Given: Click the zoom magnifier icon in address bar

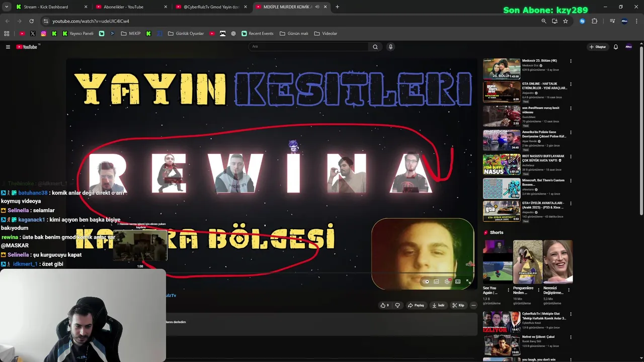Looking at the screenshot, I should 543,21.
